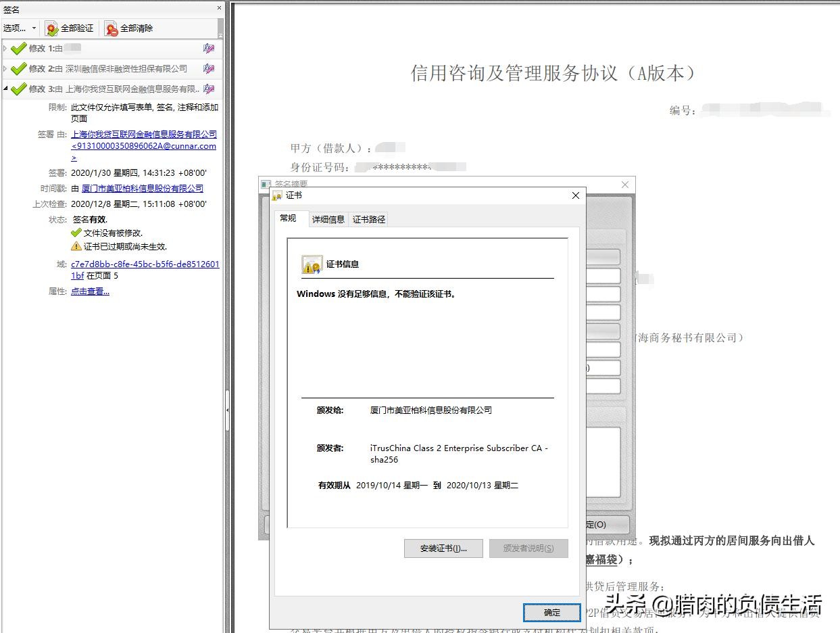The width and height of the screenshot is (840, 633).
Task: Click the signature pen icon for 修改 1
Action: [208, 49]
